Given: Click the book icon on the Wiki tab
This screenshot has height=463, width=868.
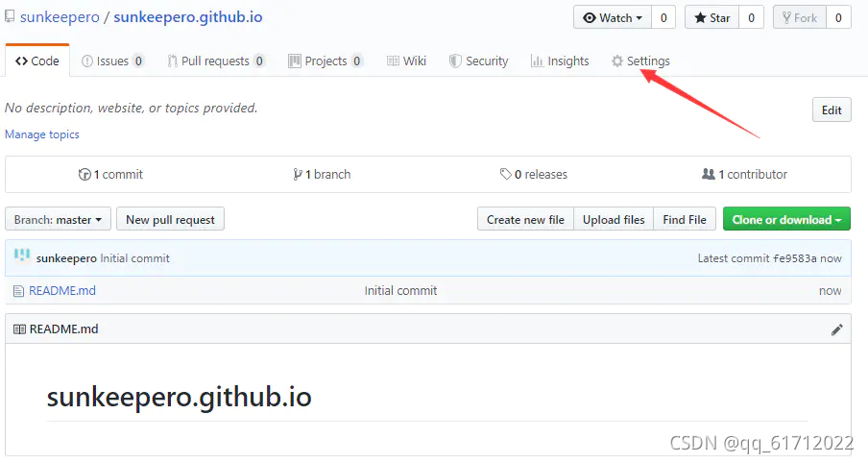Looking at the screenshot, I should pos(393,61).
